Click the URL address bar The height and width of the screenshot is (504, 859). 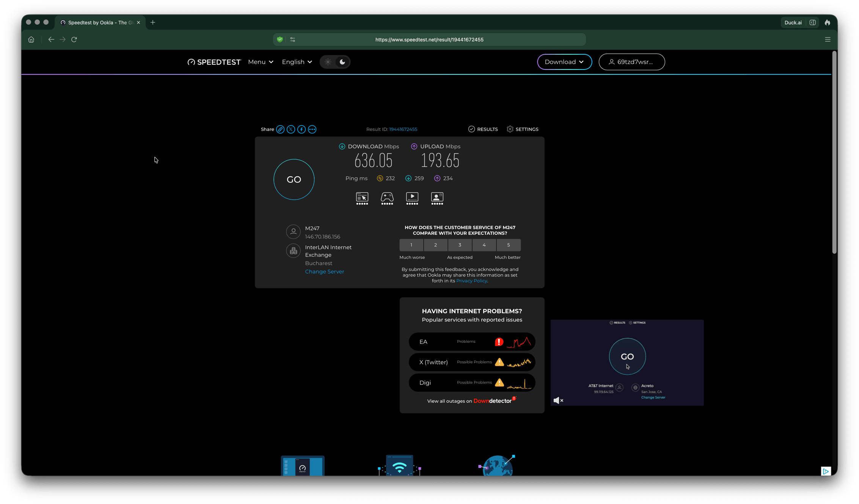click(429, 39)
